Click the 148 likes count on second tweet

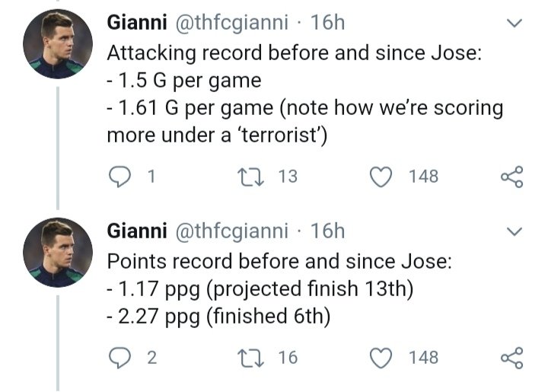coord(423,357)
